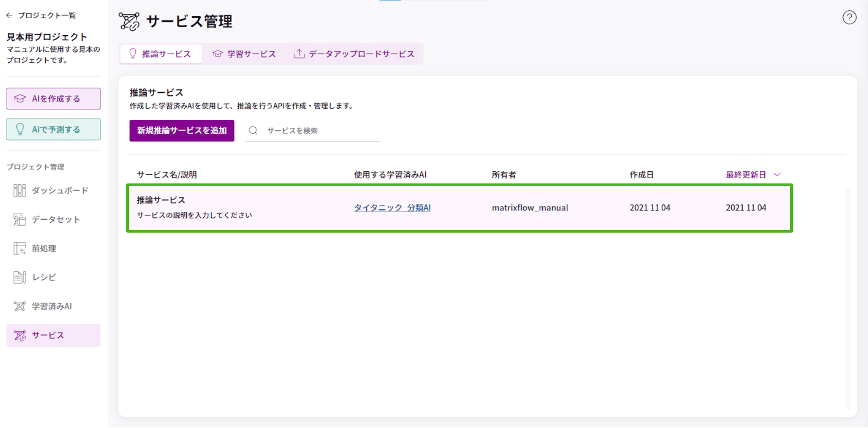Click the AIで予測する button
868x428 pixels.
point(53,129)
